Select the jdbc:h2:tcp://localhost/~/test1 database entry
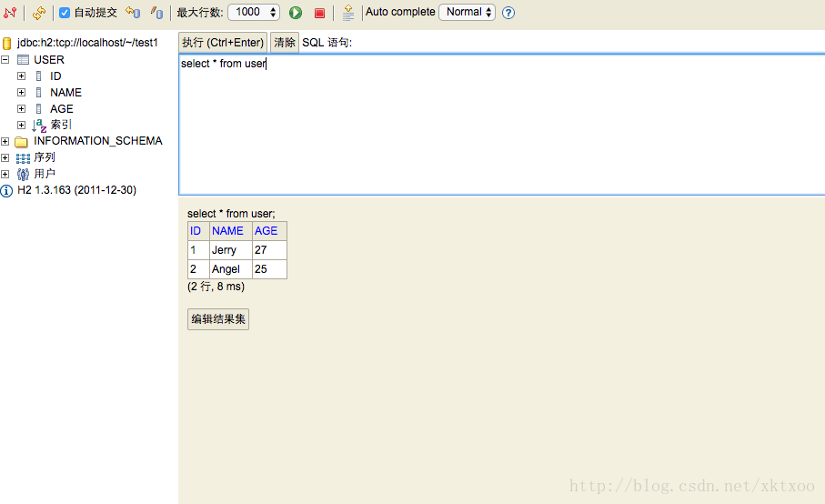Viewport: 825px width, 504px height. (87, 43)
